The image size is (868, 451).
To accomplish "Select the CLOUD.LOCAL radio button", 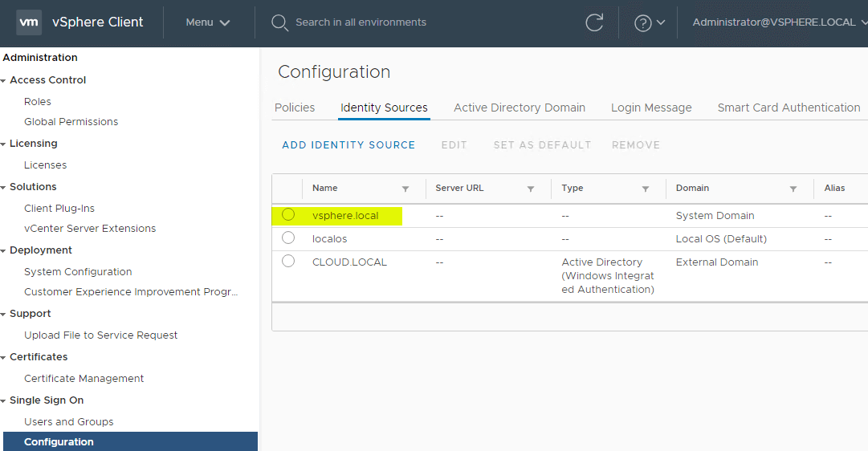I will (x=287, y=261).
